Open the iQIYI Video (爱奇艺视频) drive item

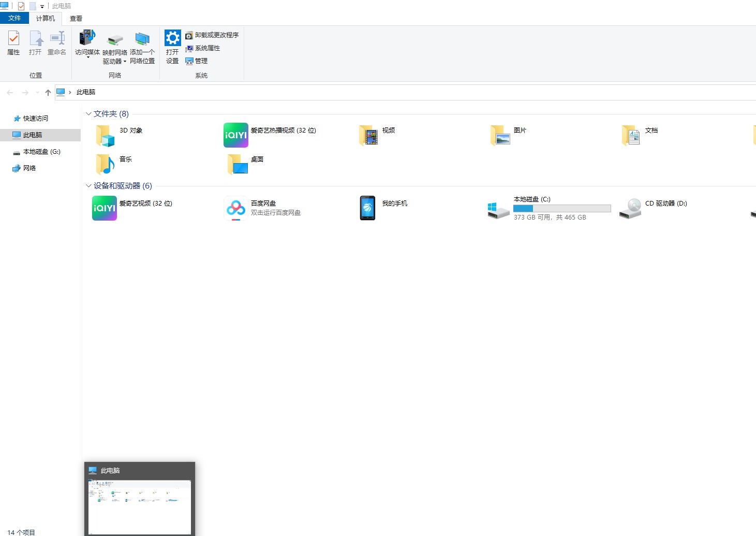click(105, 208)
